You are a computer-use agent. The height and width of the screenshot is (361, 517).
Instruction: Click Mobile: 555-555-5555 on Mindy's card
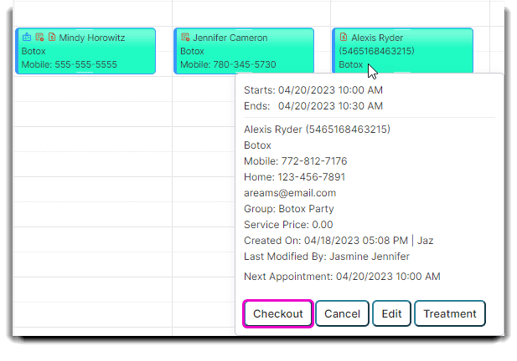pyautogui.click(x=69, y=64)
